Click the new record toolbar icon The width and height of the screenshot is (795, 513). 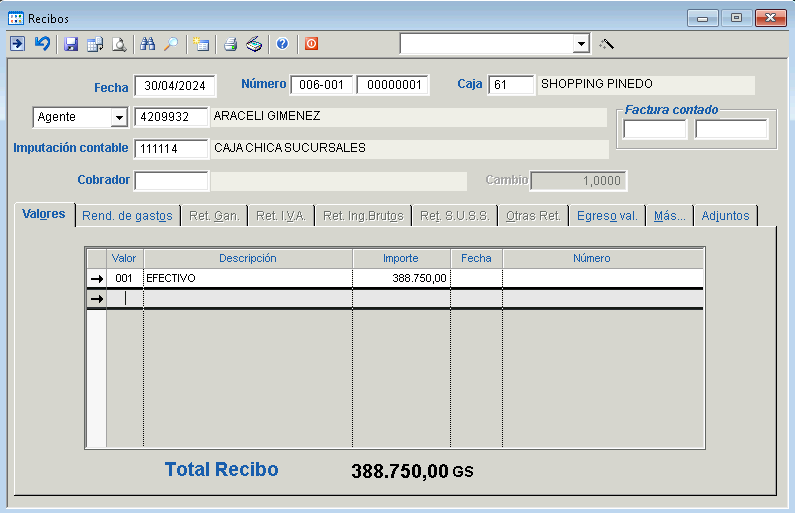[201, 44]
